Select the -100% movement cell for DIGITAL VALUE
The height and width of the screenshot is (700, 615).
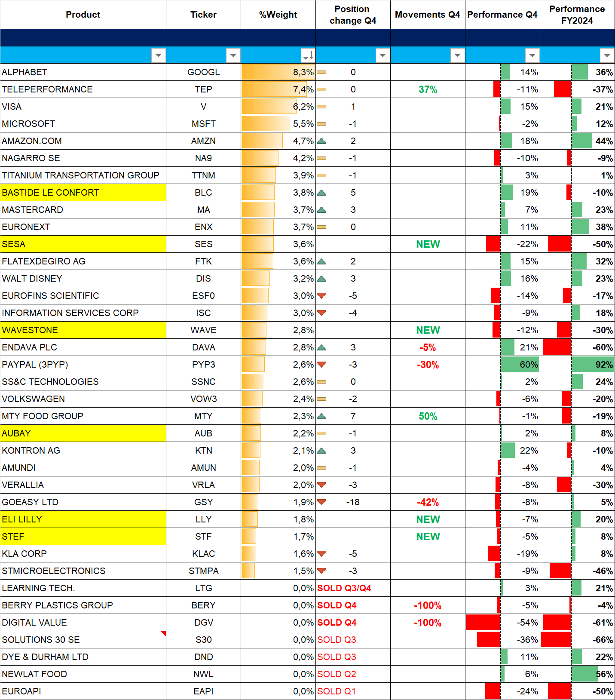(428, 623)
